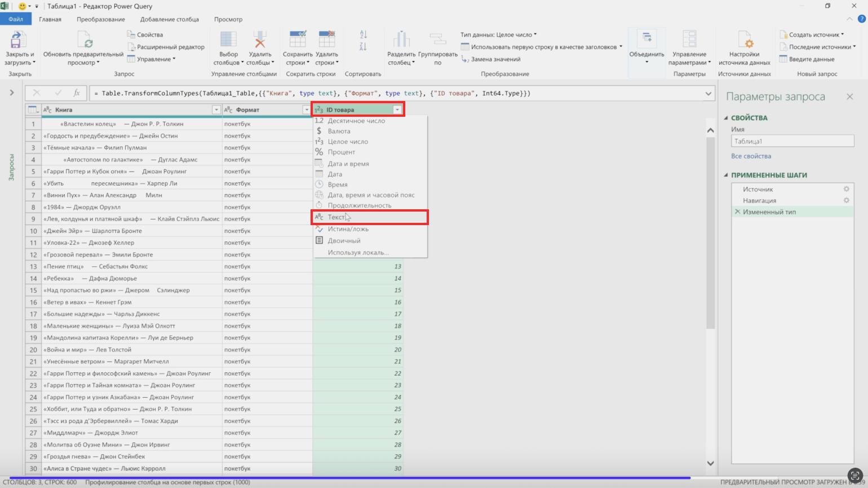The image size is (868, 488).
Task: Open filter dropdown for ID товара column
Action: 397,110
